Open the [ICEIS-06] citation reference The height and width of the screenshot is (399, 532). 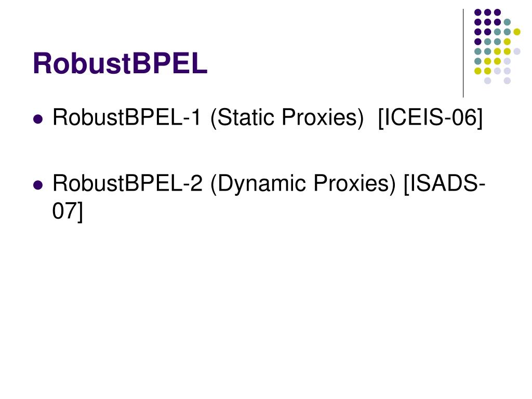coord(430,118)
